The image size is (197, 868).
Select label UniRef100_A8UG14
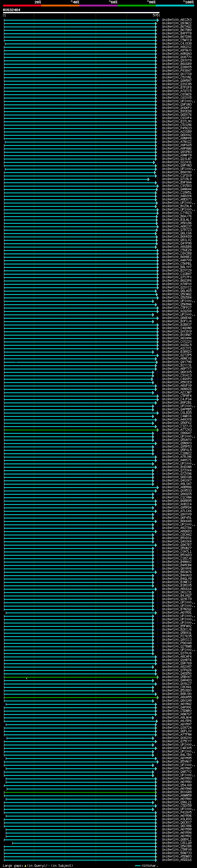click(177, 589)
